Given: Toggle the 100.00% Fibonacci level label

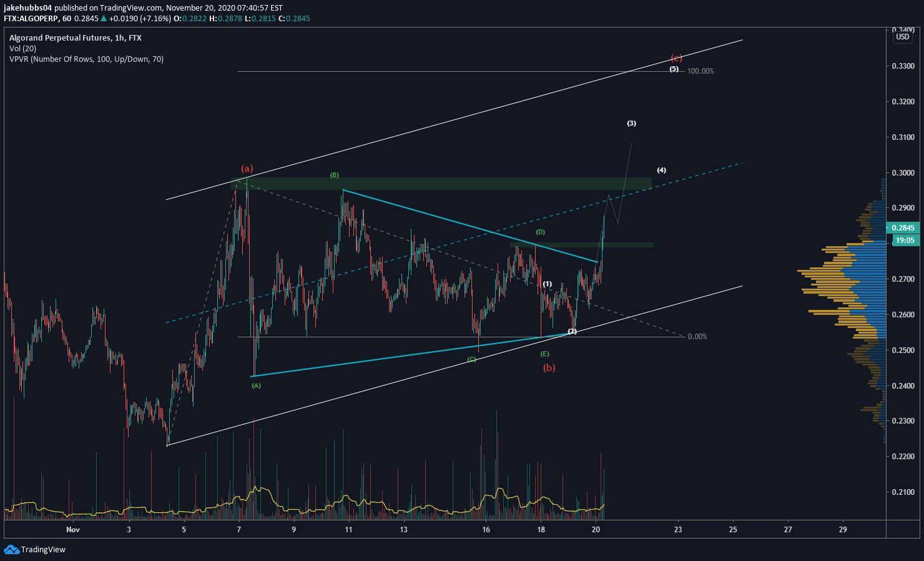Looking at the screenshot, I should coord(702,71).
